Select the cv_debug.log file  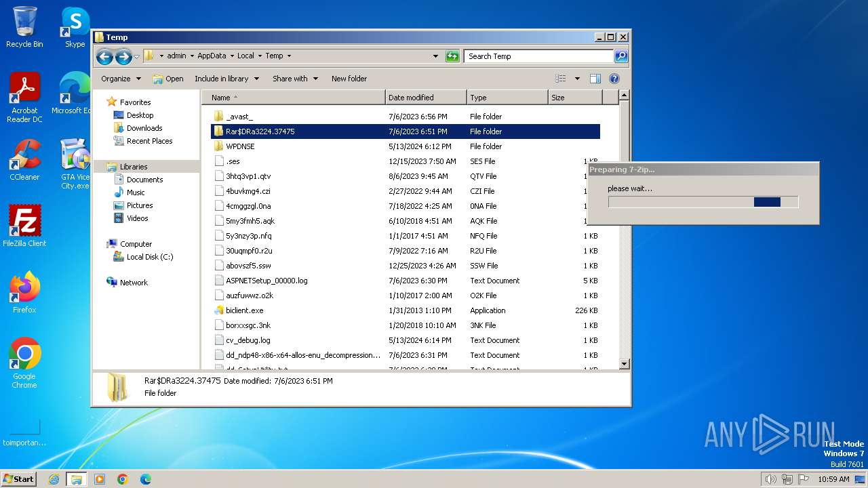pos(406,340)
